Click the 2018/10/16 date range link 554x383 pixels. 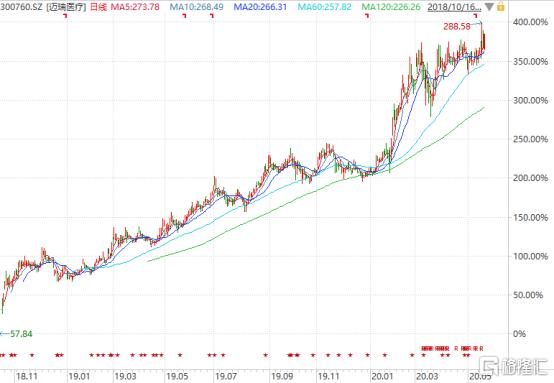454,7
